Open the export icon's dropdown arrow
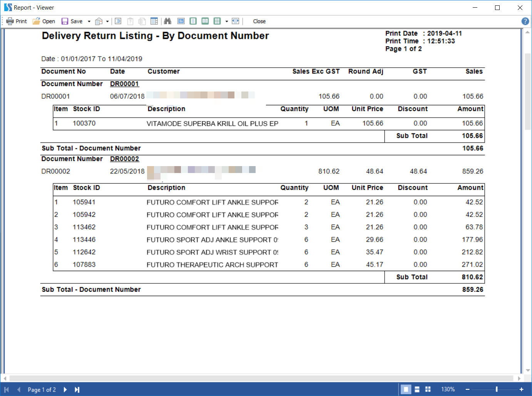532x396 pixels. 107,22
